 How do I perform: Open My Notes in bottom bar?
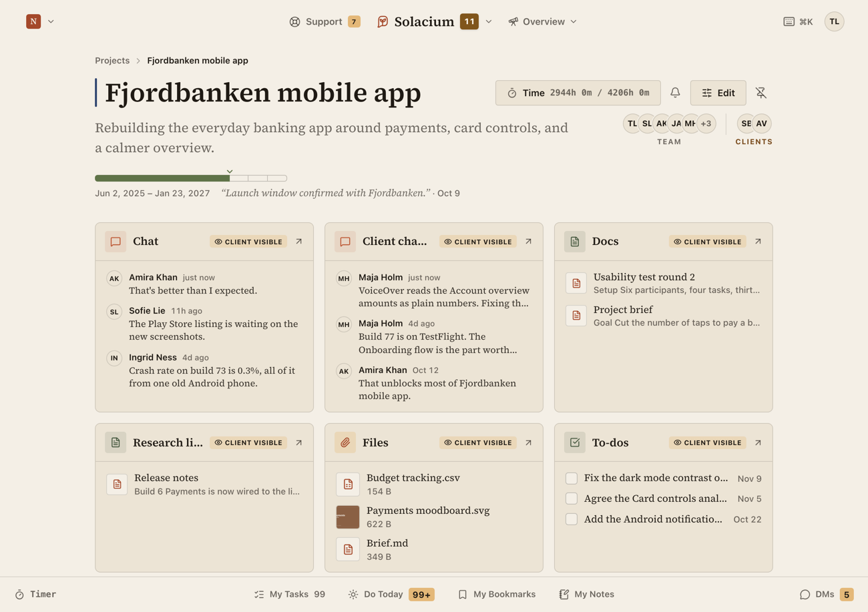(586, 594)
